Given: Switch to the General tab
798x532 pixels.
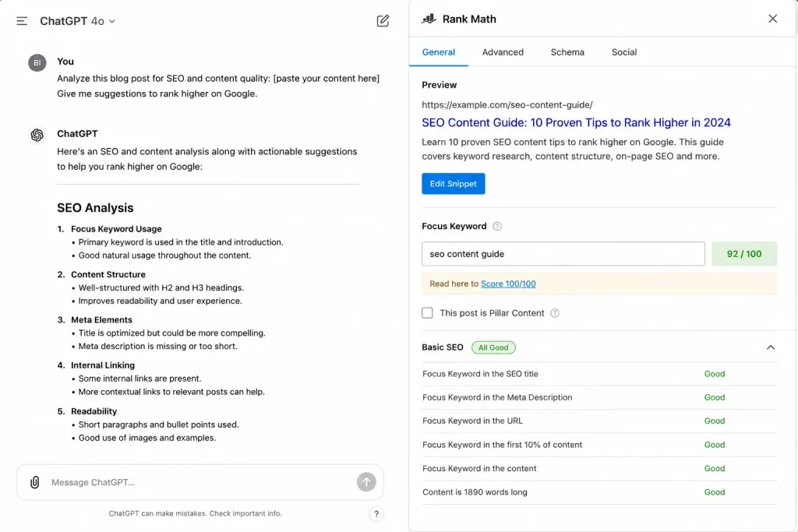Looking at the screenshot, I should [438, 52].
